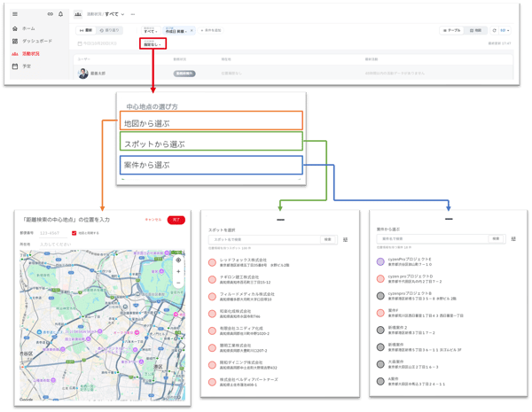
Task: Open the すべて filter dropdown
Action: (x=151, y=30)
